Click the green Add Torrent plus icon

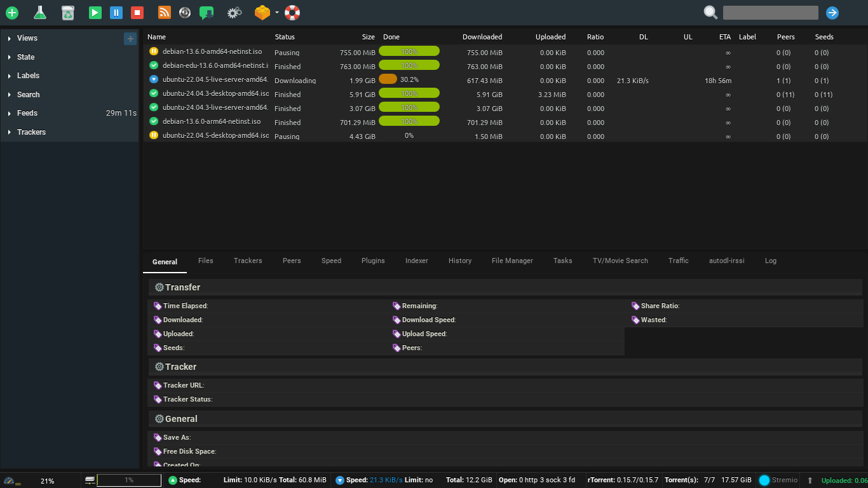click(x=12, y=13)
